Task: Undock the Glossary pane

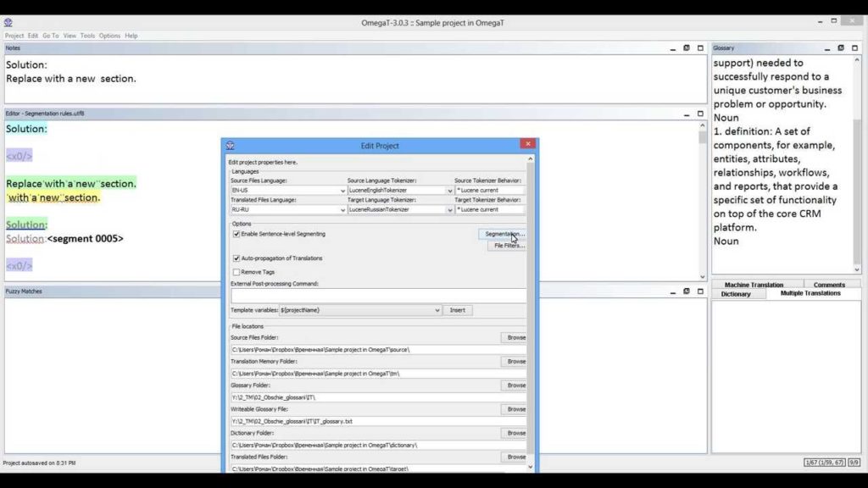Action: point(840,48)
